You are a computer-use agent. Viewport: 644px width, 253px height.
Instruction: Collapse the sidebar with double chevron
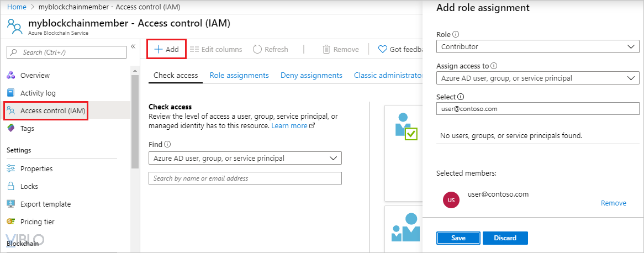pos(133,46)
